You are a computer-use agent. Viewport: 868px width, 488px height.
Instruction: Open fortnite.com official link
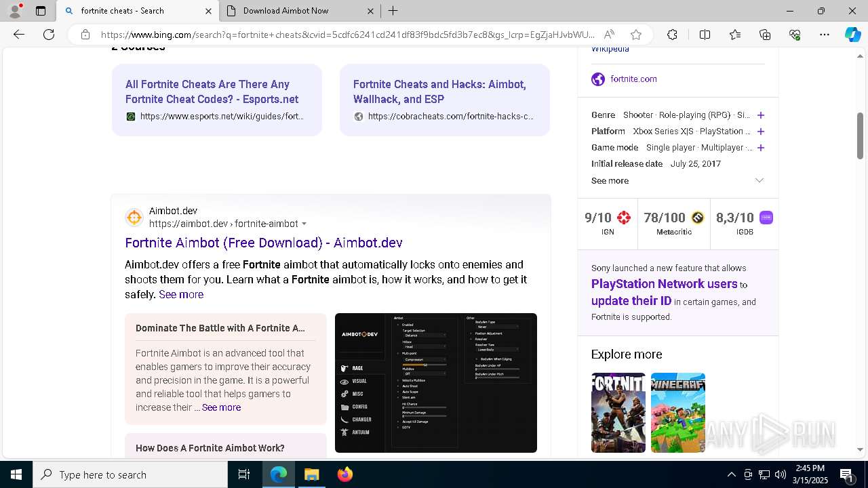tap(633, 79)
